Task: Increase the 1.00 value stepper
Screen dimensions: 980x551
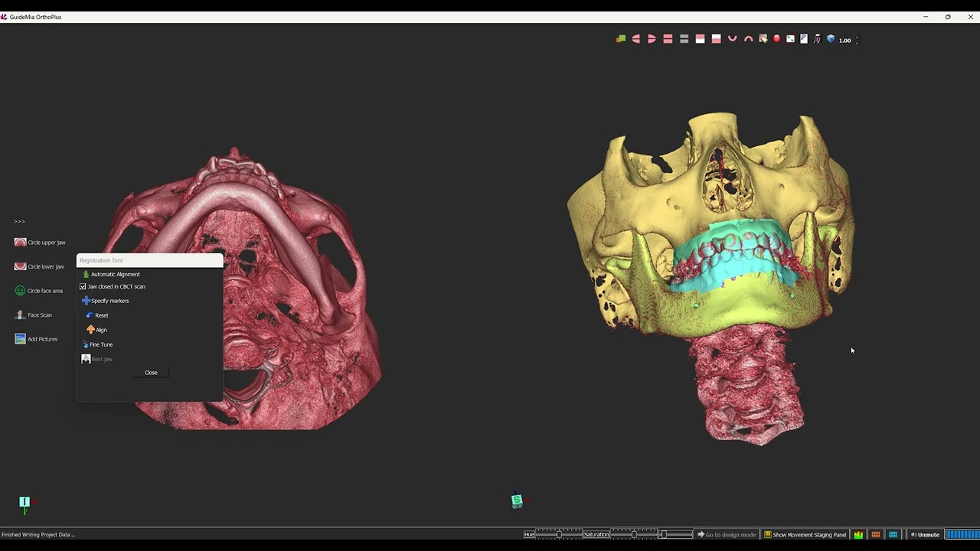Action: 857,37
